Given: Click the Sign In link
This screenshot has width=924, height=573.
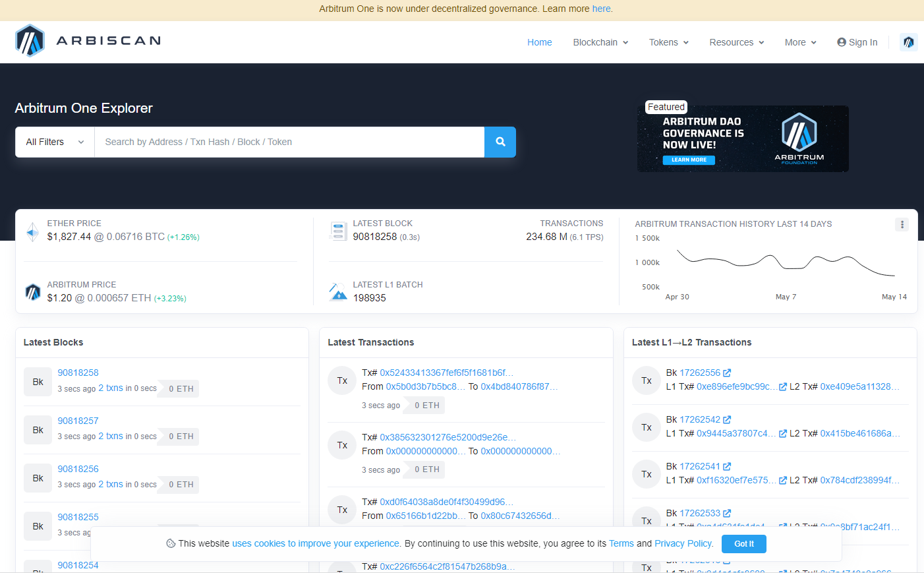Looking at the screenshot, I should point(857,42).
